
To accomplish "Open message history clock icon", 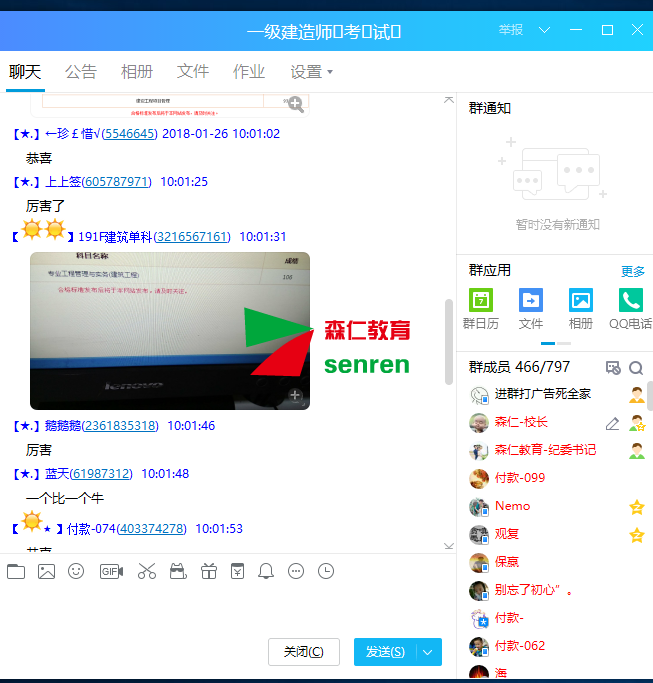I will coord(326,571).
